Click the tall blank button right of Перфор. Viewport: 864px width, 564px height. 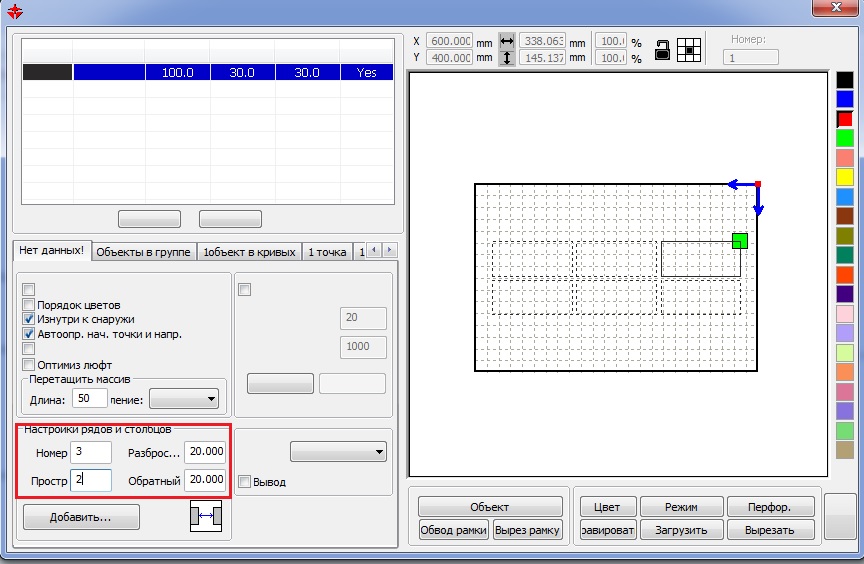[842, 517]
